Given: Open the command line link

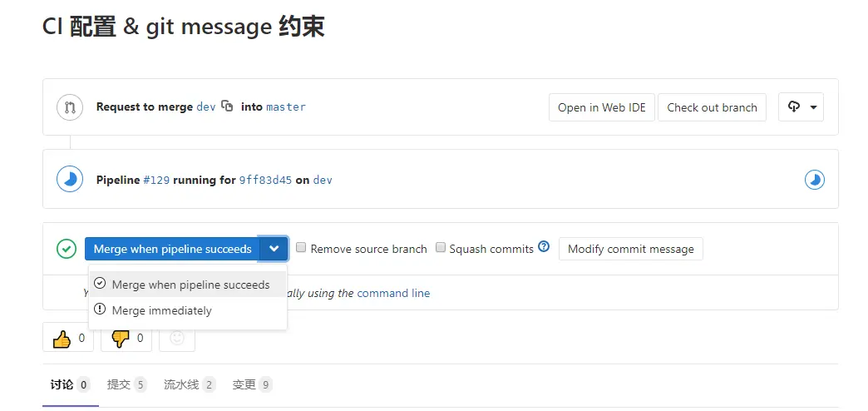Looking at the screenshot, I should 393,293.
